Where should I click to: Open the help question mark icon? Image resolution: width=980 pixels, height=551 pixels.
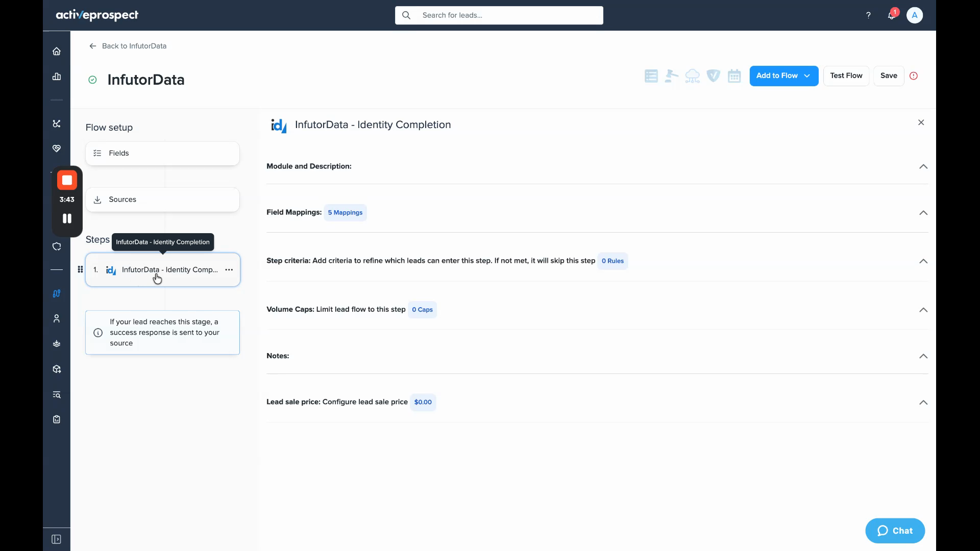868,15
